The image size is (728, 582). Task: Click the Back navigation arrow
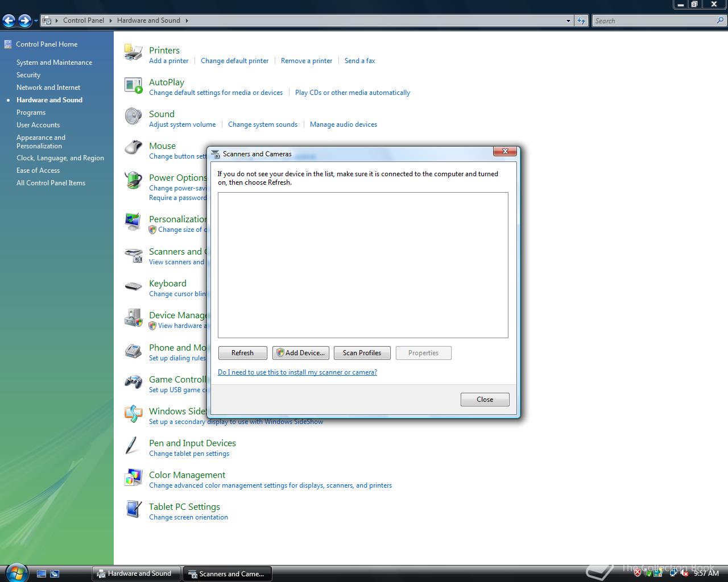pos(9,21)
